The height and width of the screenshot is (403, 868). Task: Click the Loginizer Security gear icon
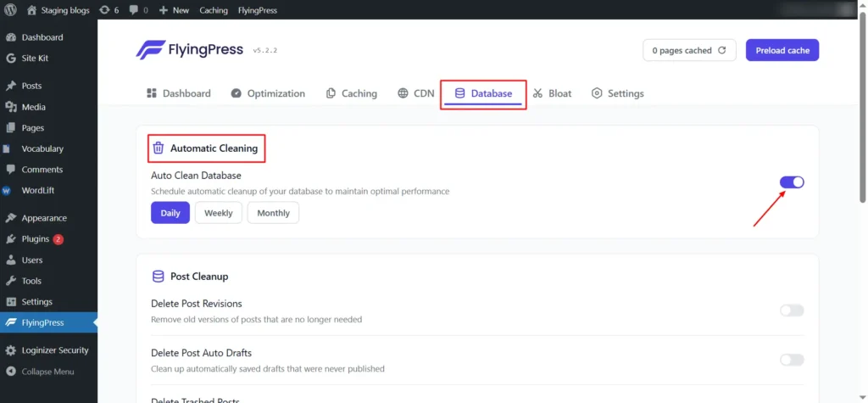point(10,350)
